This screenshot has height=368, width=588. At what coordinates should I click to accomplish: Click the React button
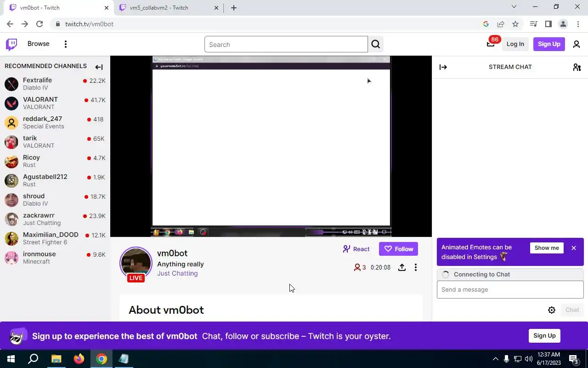pyautogui.click(x=356, y=249)
